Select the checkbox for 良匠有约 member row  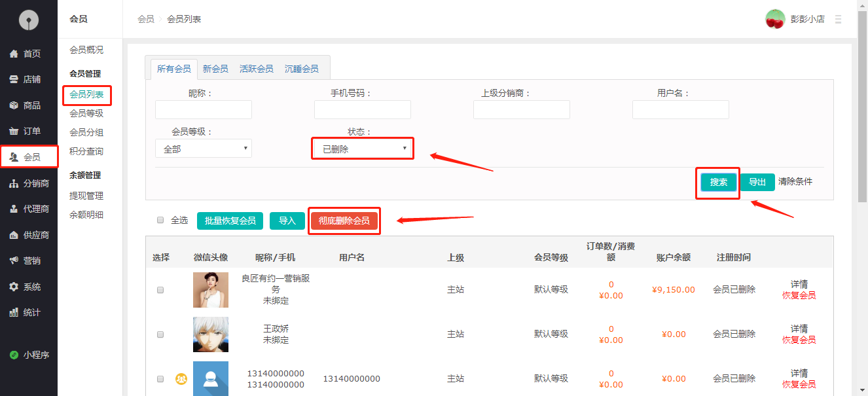pyautogui.click(x=160, y=289)
